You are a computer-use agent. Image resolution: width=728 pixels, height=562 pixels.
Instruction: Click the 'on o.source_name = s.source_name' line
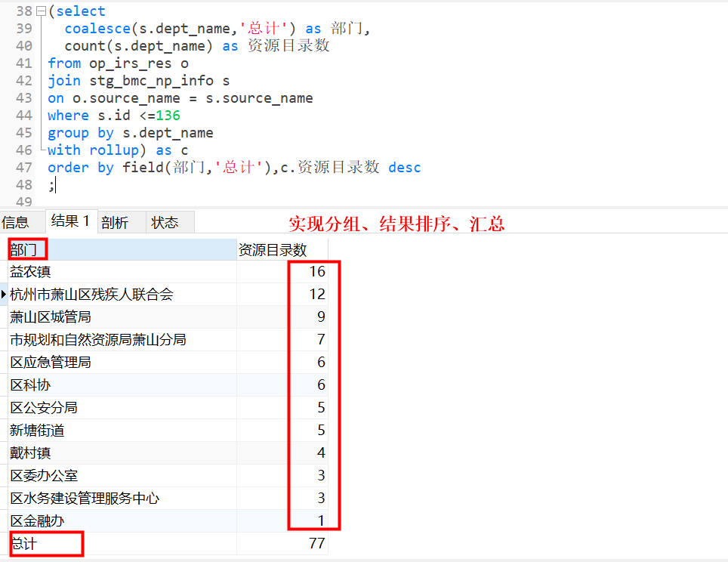pos(180,98)
